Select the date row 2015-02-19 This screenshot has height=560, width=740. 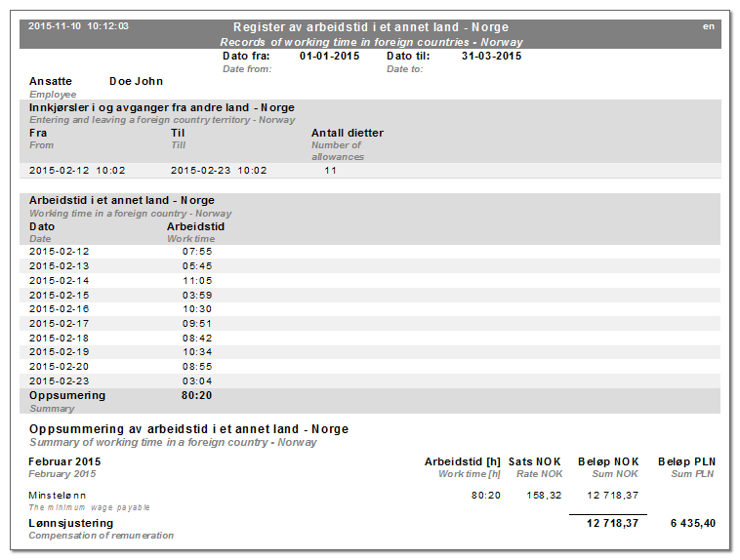point(59,352)
